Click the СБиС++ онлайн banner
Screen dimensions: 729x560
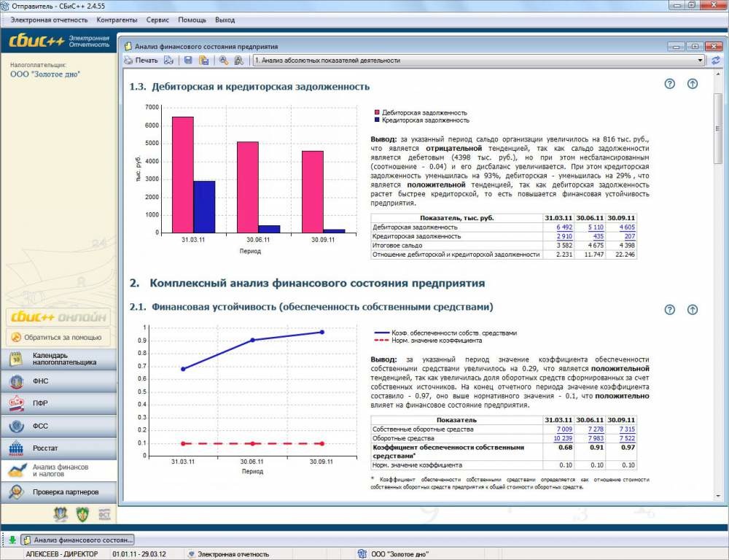click(x=58, y=317)
